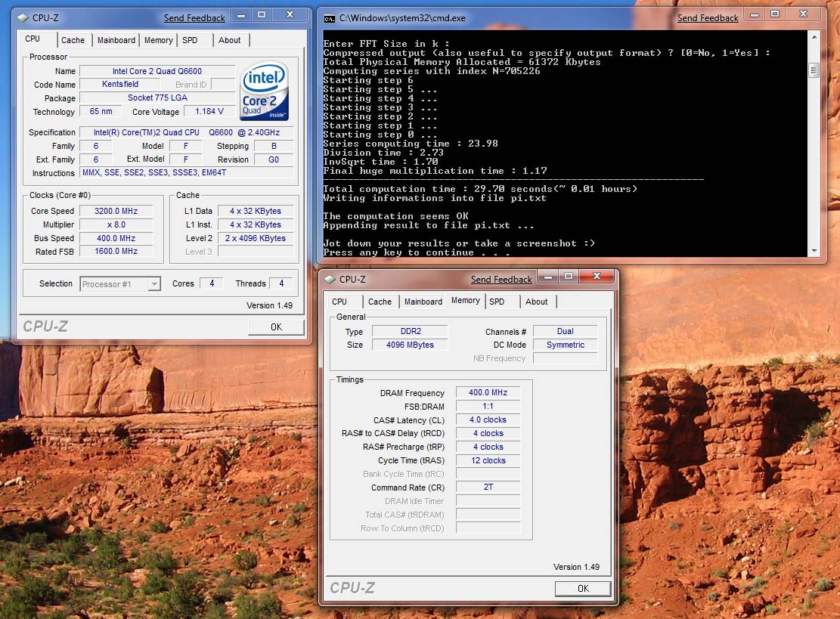Open Mainboard tab in the memory CPU-Z window
This screenshot has height=619, width=840.
(x=423, y=302)
